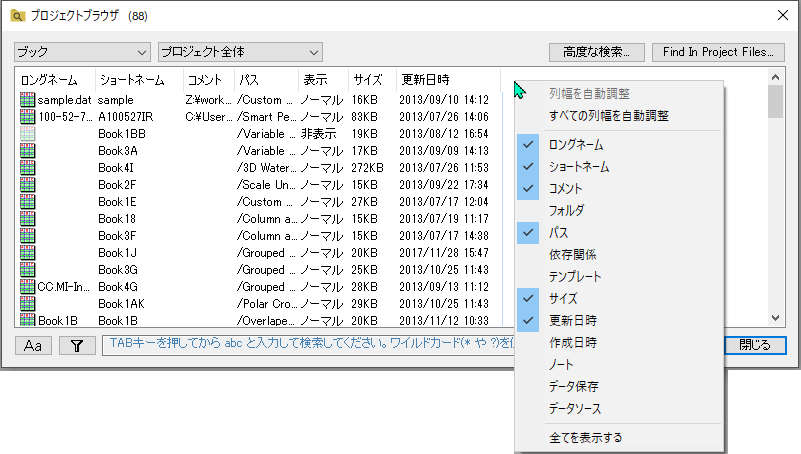Image resolution: width=801 pixels, height=454 pixels.
Task: Sort by 更新日時 column header
Action: pyautogui.click(x=447, y=80)
